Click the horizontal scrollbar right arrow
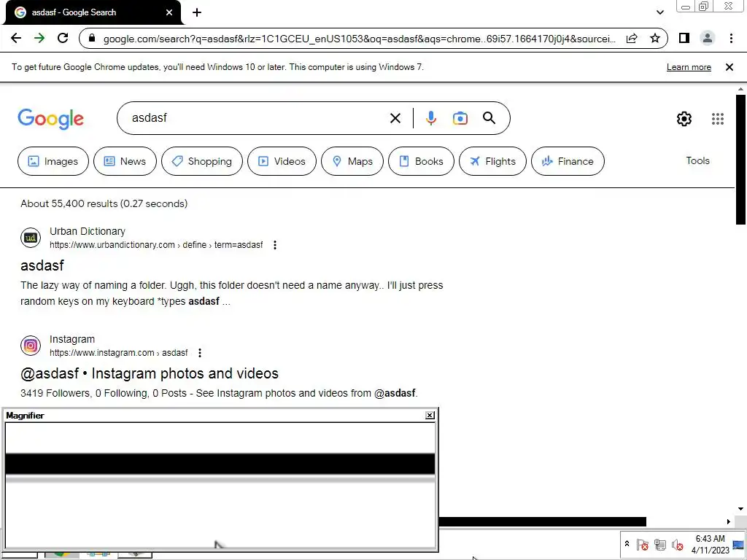Viewport: 747px width, 560px height. point(729,521)
